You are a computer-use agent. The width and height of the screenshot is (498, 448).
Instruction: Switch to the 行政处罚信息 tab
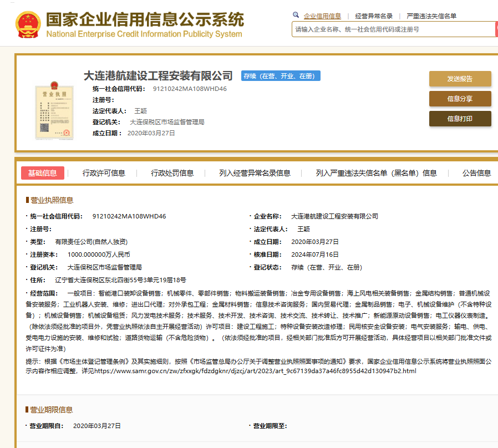pos(172,173)
